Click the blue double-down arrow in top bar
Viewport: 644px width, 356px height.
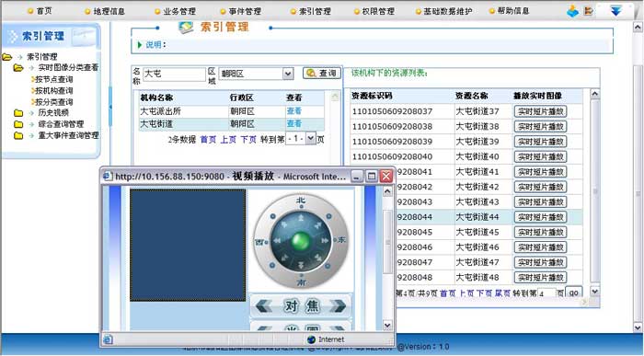tap(615, 11)
